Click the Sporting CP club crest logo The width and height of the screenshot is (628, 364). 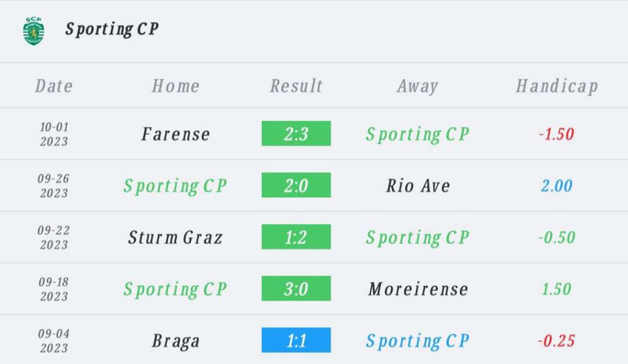point(34,31)
